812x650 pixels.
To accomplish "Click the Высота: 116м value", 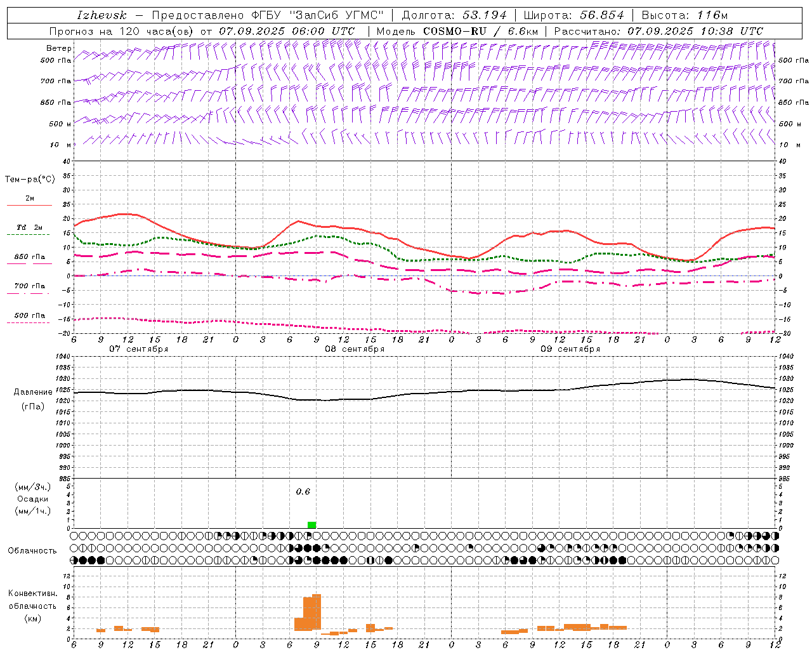I will tap(684, 15).
